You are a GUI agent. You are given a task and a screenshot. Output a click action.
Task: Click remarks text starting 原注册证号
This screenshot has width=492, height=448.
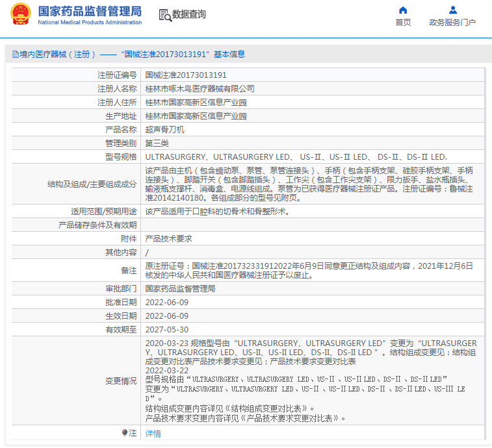[309, 270]
